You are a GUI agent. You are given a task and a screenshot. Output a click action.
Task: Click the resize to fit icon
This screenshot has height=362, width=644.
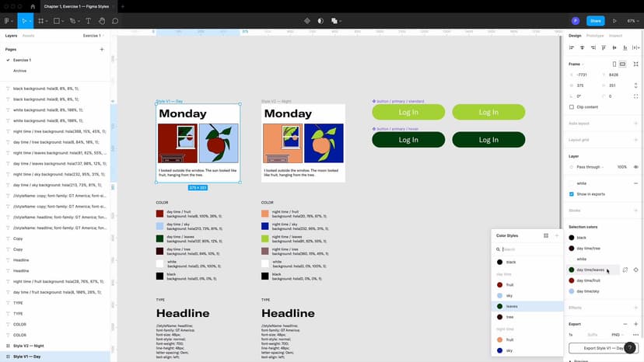tap(636, 64)
